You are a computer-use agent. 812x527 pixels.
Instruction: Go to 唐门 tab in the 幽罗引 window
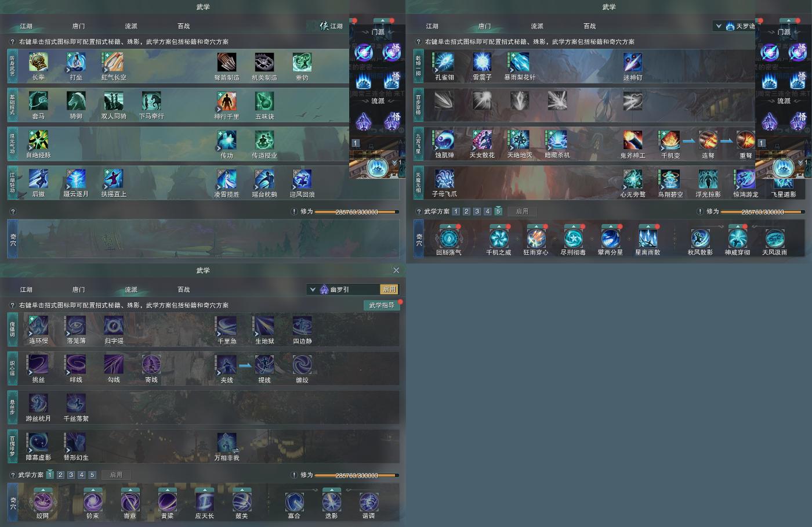tap(78, 290)
